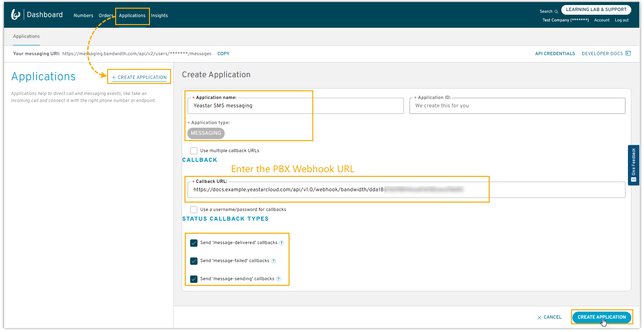Cancel application creation
Viewport: 644px width, 332px height.
coord(549,317)
